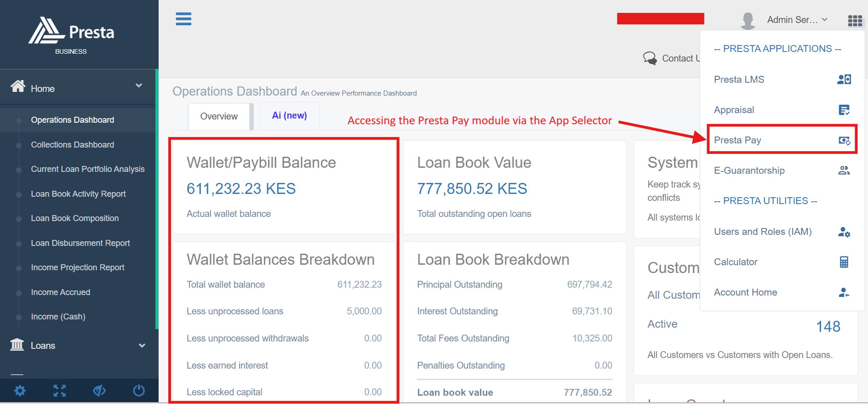The height and width of the screenshot is (404, 868).
Task: Open the hamburger menu icon
Action: coord(183,19)
